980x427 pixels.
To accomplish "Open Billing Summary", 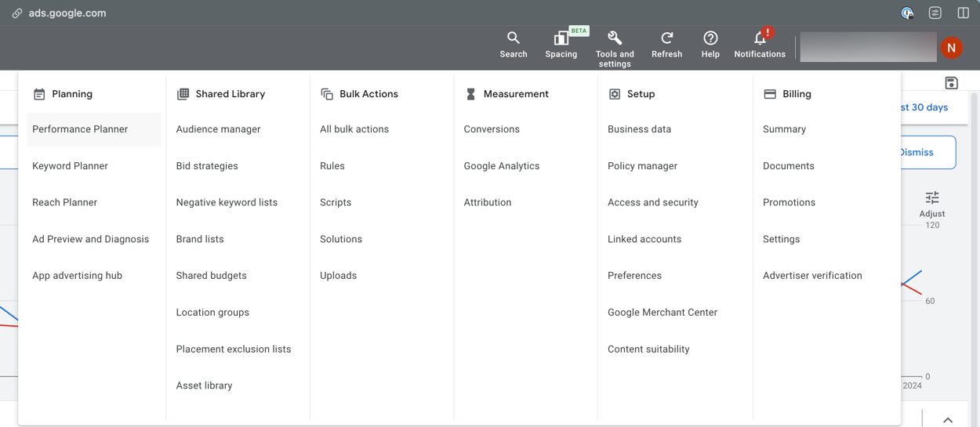I will (x=784, y=129).
